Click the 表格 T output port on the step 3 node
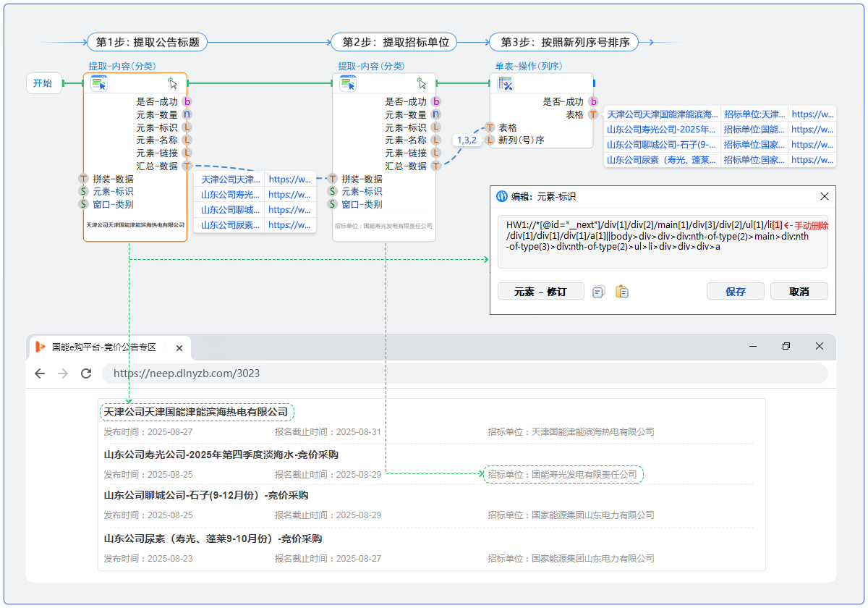 593,114
